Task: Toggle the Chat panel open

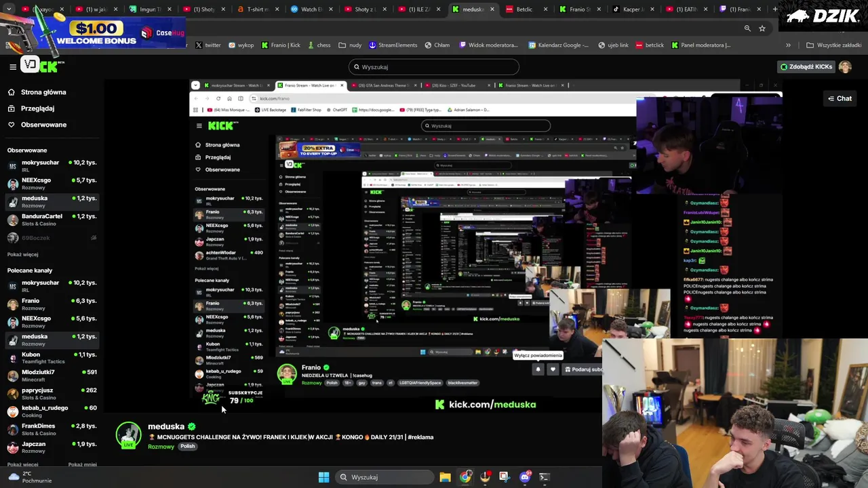Action: pyautogui.click(x=840, y=98)
